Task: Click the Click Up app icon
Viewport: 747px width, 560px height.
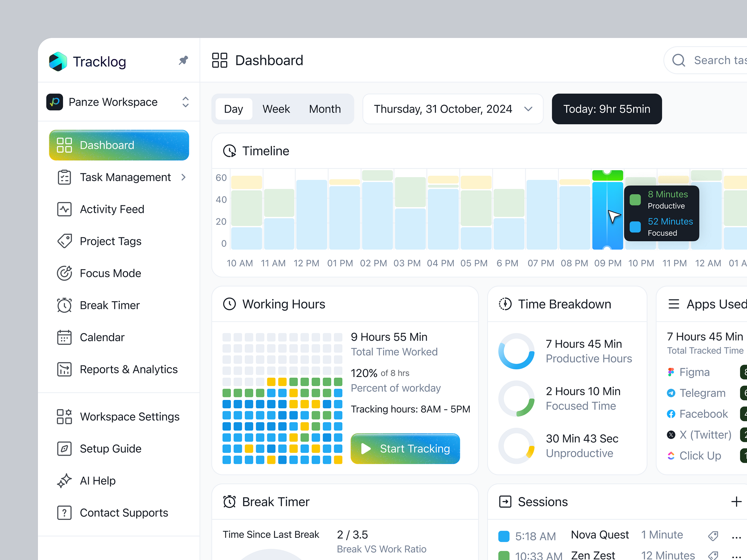Action: (x=671, y=455)
